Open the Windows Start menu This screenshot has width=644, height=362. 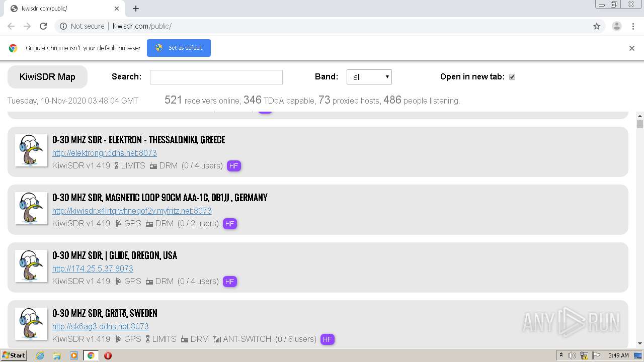point(14,355)
